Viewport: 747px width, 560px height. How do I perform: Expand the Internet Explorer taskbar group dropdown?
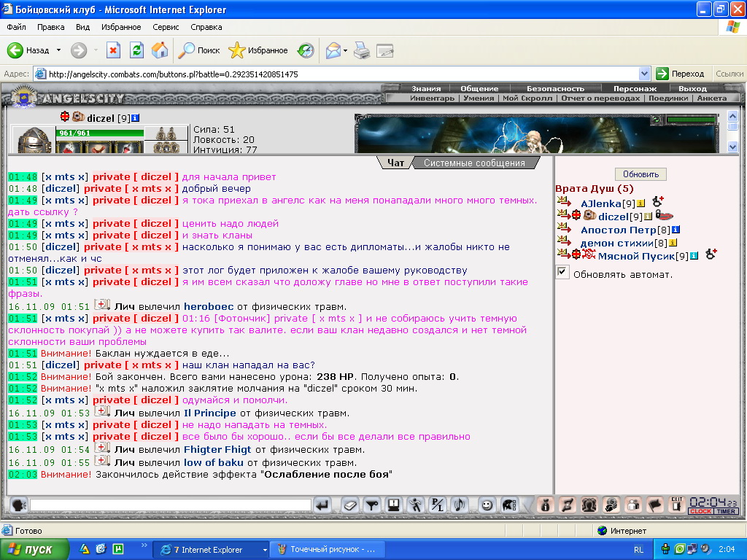pos(265,550)
